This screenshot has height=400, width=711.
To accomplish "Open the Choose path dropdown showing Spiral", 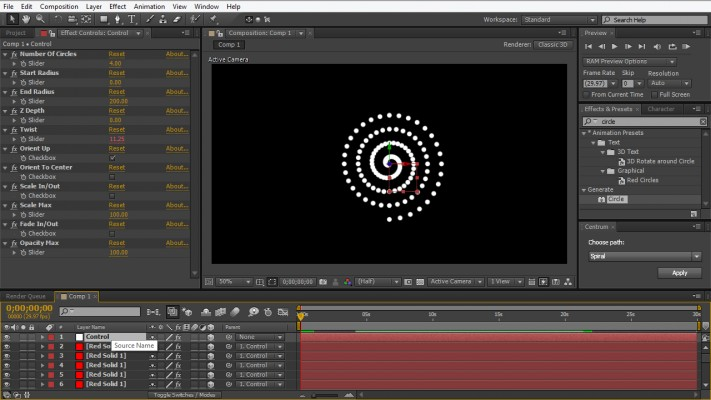I will (643, 256).
